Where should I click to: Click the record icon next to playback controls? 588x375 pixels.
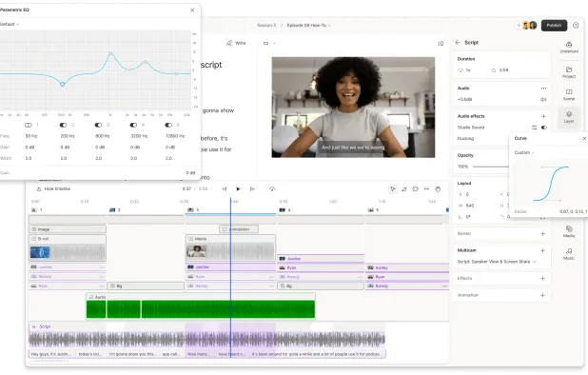(272, 189)
